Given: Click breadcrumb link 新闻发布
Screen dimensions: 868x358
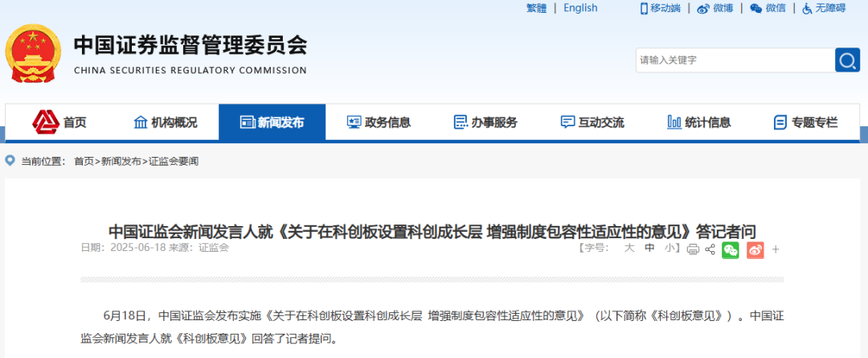Looking at the screenshot, I should pos(121,161).
